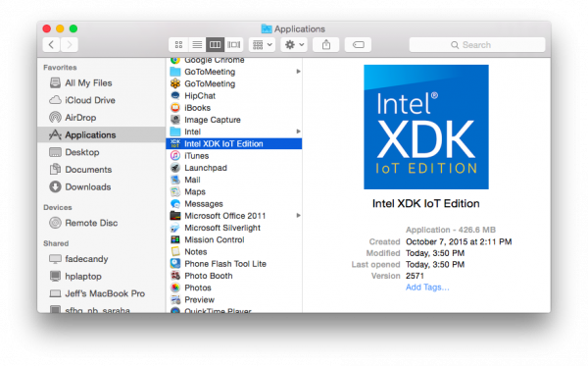Image resolution: width=588 pixels, height=366 pixels.
Task: Click the Add Tags link
Action: 427,288
